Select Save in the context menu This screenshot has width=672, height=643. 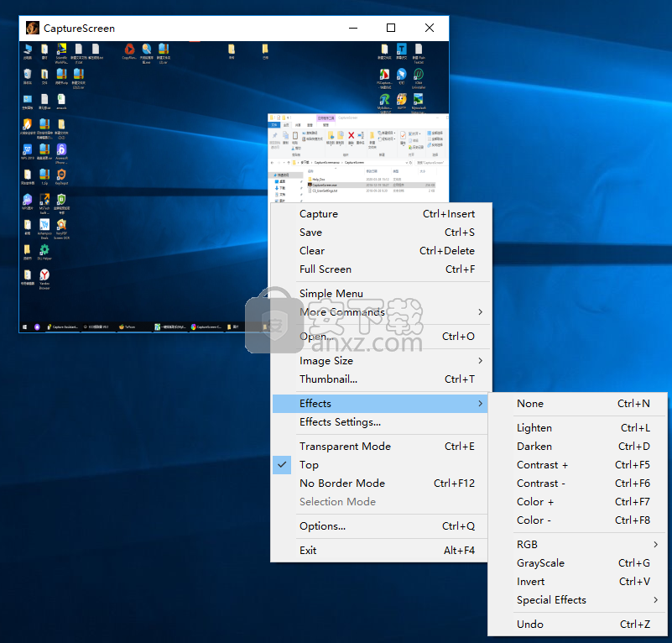(381, 232)
